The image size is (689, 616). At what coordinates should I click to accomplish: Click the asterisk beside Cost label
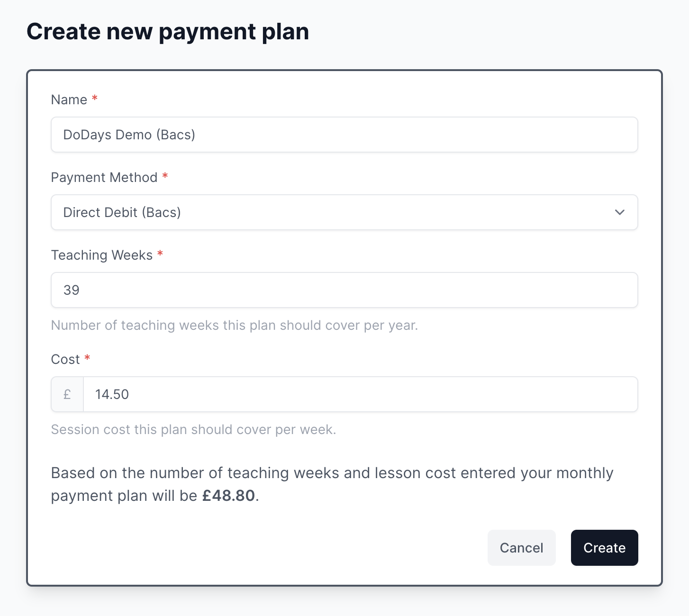87,358
